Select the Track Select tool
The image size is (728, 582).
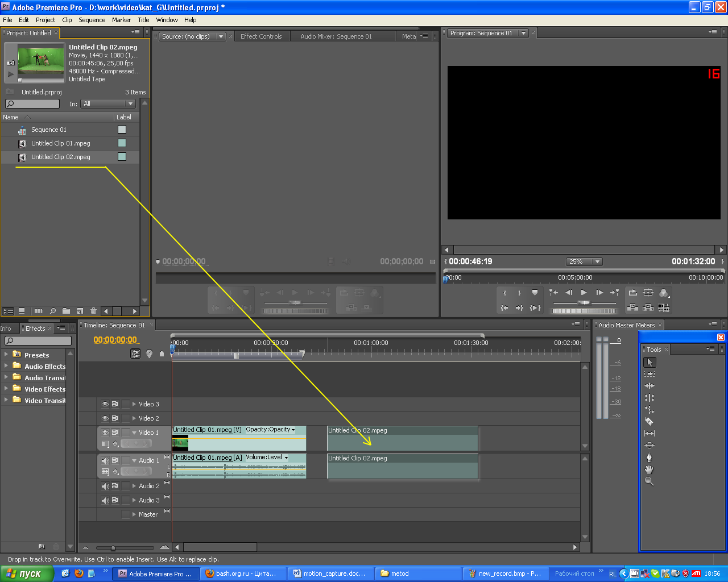(x=650, y=374)
